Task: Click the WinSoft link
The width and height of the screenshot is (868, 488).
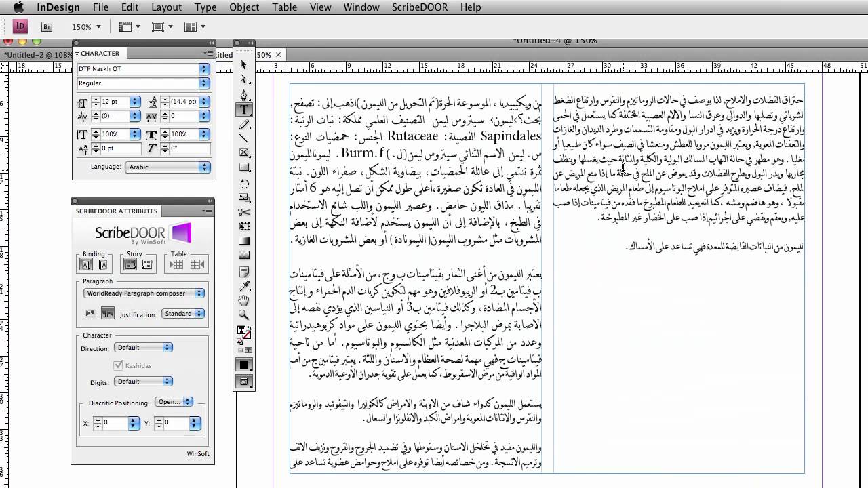Action: click(198, 454)
